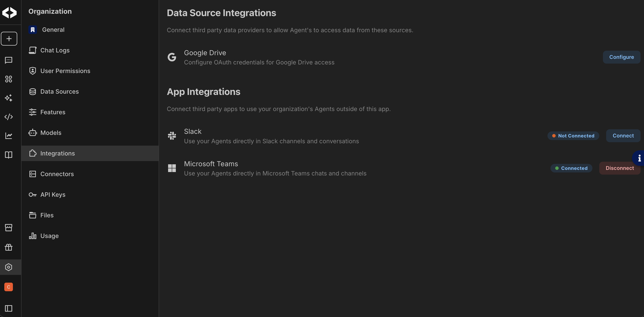Open the analytics line chart icon
644x317 pixels.
[x=9, y=136]
